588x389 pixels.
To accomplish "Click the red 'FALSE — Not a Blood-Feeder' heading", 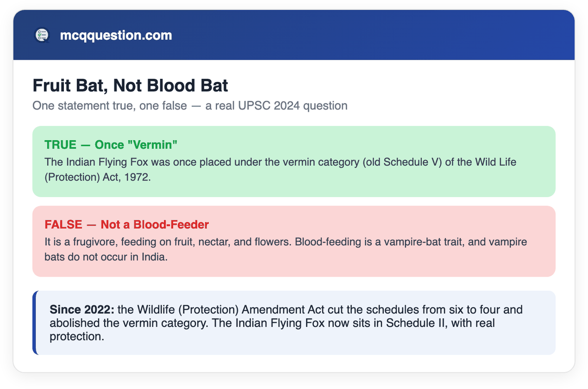I will (127, 225).
